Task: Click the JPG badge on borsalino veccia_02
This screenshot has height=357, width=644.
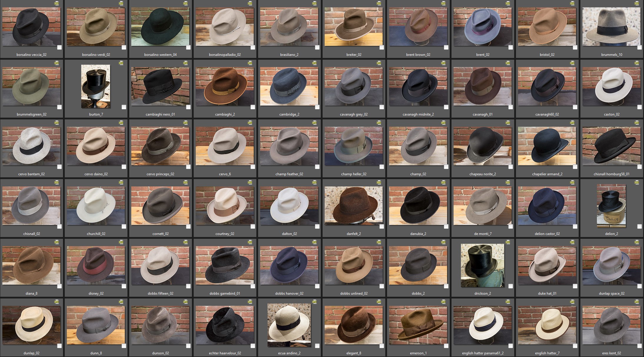Action: pyautogui.click(x=57, y=4)
